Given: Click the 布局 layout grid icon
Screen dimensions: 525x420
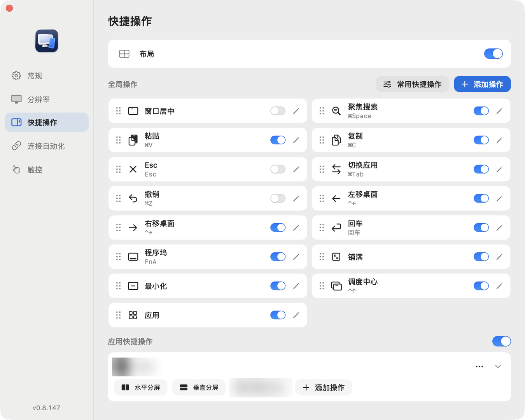Looking at the screenshot, I should coord(124,54).
